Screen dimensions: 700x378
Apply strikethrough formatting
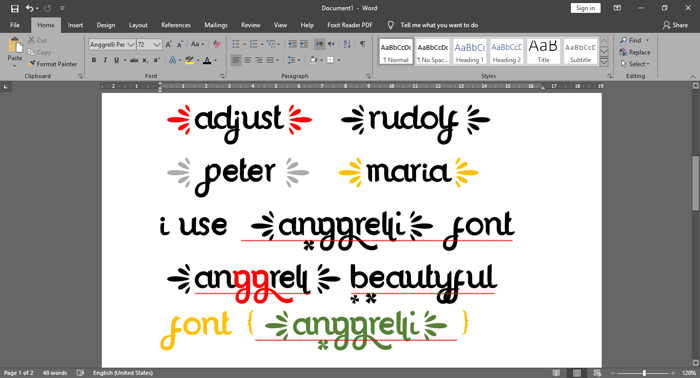pos(134,60)
